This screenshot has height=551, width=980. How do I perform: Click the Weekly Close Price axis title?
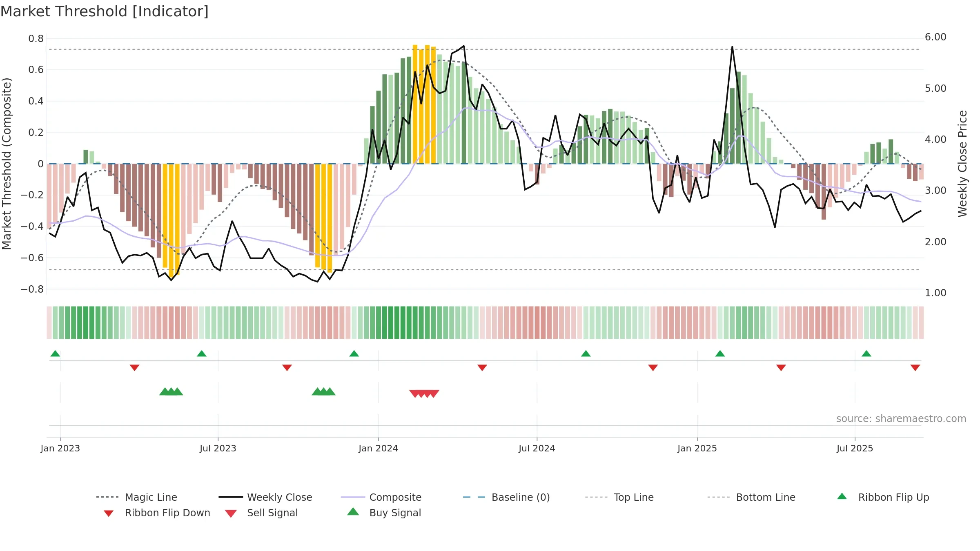(x=963, y=164)
